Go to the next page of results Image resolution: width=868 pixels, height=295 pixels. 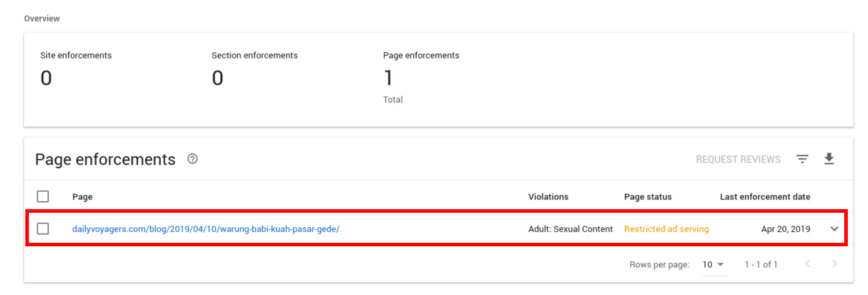pyautogui.click(x=834, y=264)
